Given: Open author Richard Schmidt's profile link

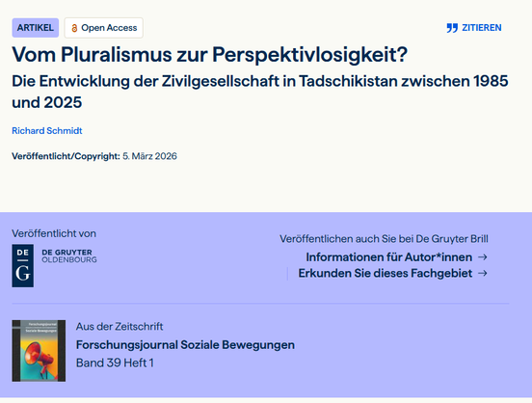Looking at the screenshot, I should (47, 131).
